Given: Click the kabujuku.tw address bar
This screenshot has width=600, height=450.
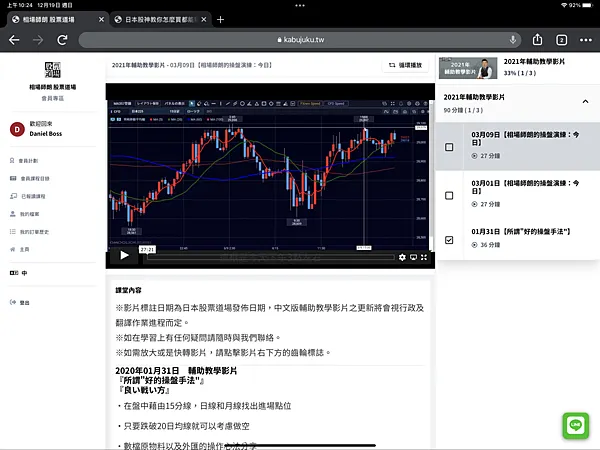Looking at the screenshot, I should [x=300, y=40].
